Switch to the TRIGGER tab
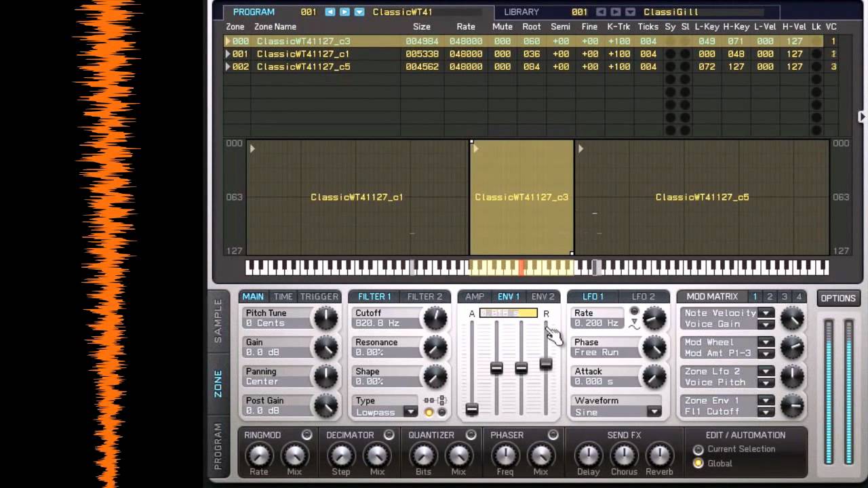This screenshot has height=488, width=868. (319, 297)
